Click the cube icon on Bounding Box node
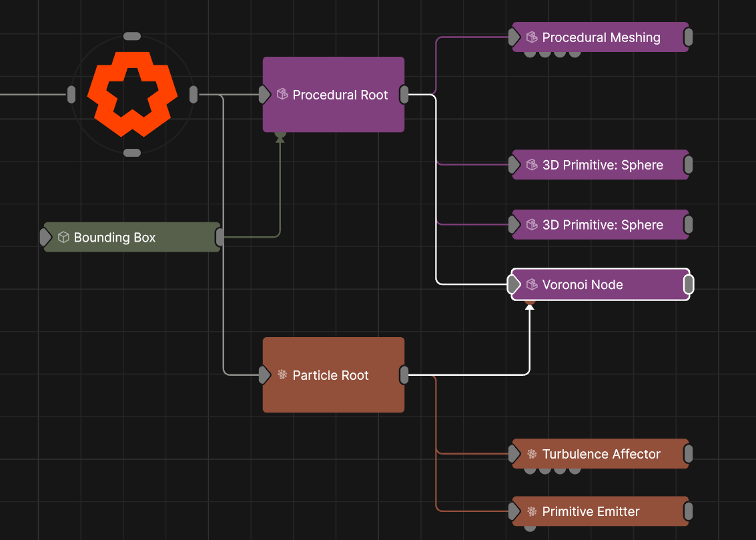 tap(63, 237)
